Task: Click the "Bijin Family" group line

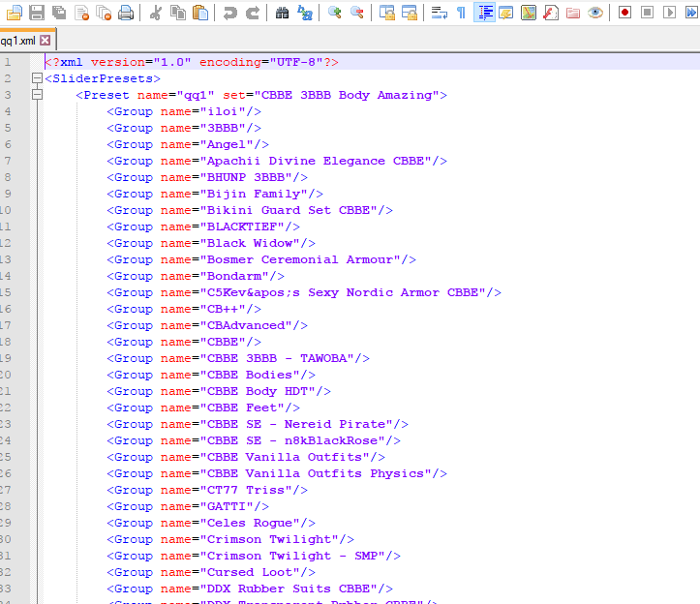Action: (x=215, y=194)
